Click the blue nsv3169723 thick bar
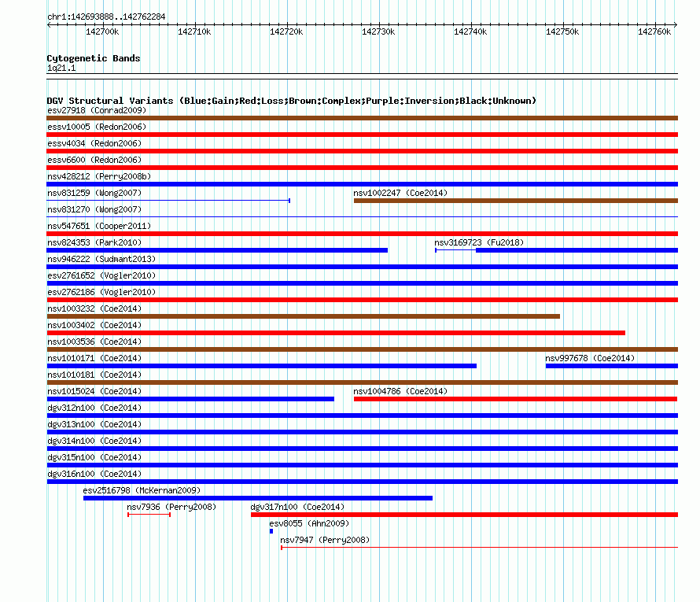This screenshot has height=602, width=700. pyautogui.click(x=577, y=250)
